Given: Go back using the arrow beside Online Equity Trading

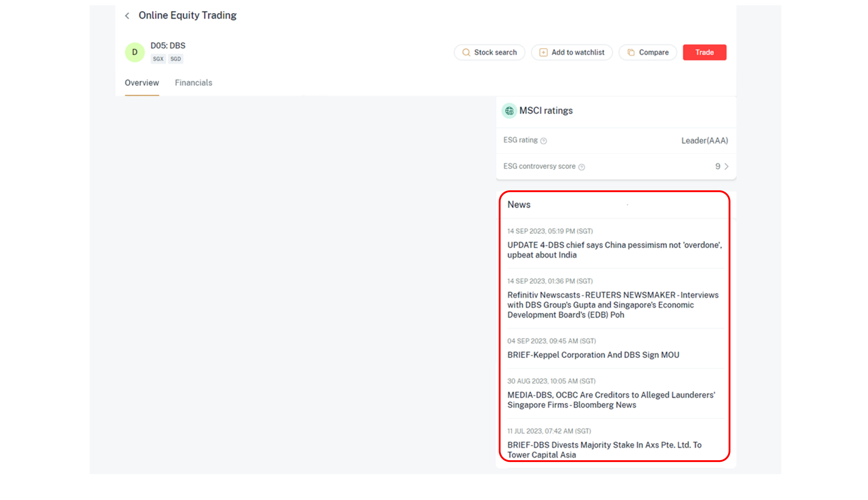Looking at the screenshot, I should pos(127,16).
